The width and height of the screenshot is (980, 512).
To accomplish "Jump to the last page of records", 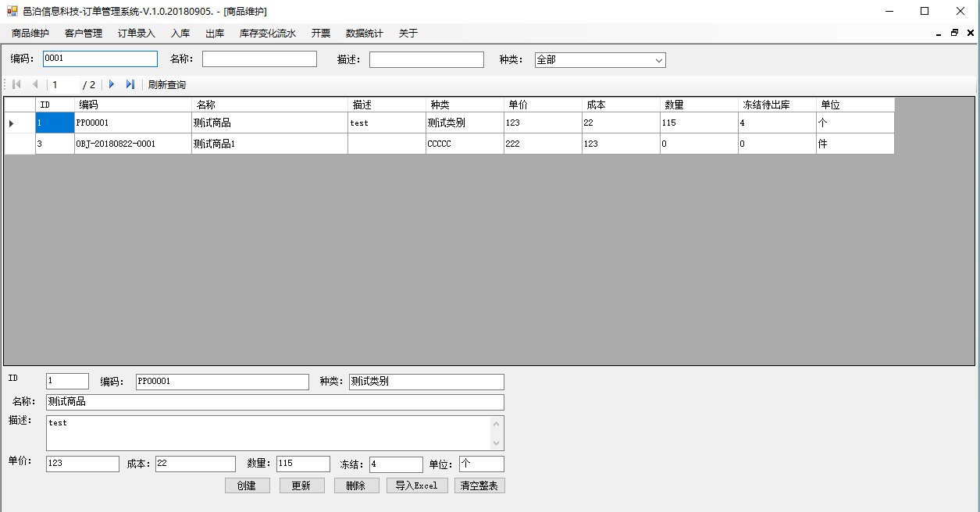I will [130, 84].
